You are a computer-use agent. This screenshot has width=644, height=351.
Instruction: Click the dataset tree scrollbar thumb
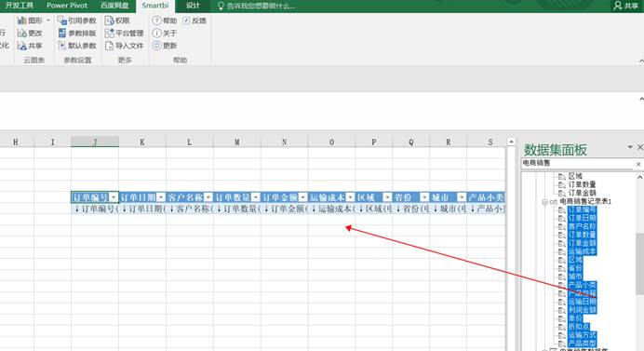coord(640,263)
